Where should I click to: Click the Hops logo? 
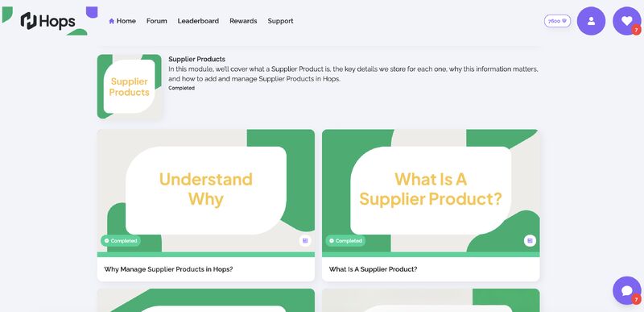point(48,21)
